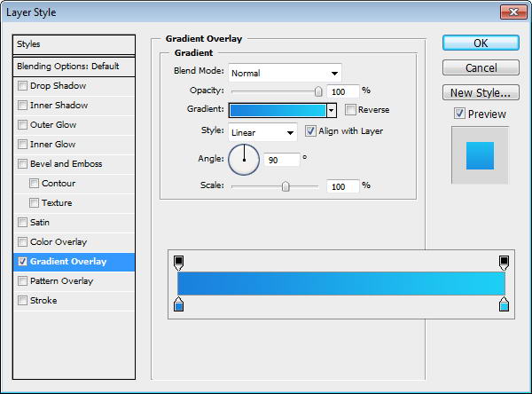Enable the Pattern Overlay checkbox
The width and height of the screenshot is (532, 394).
pos(22,281)
